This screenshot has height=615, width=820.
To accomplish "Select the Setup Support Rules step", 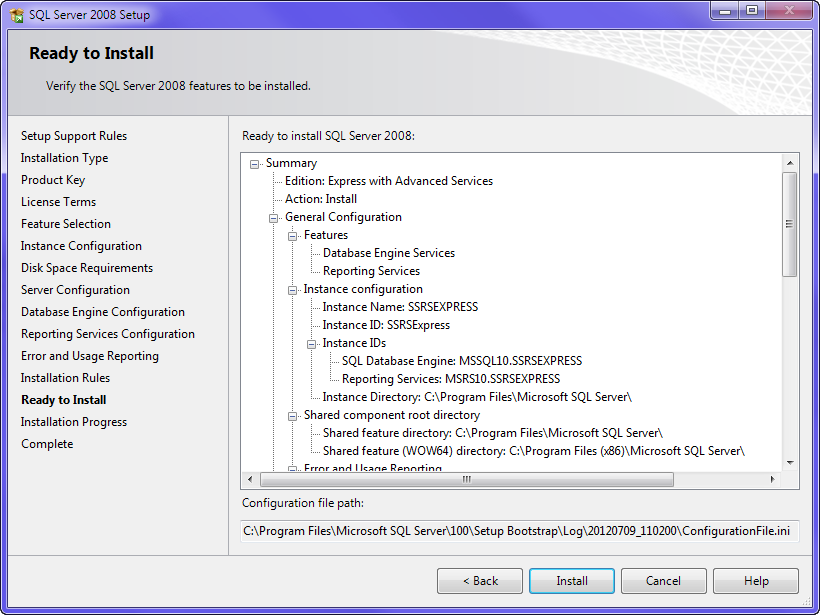I will click(74, 136).
